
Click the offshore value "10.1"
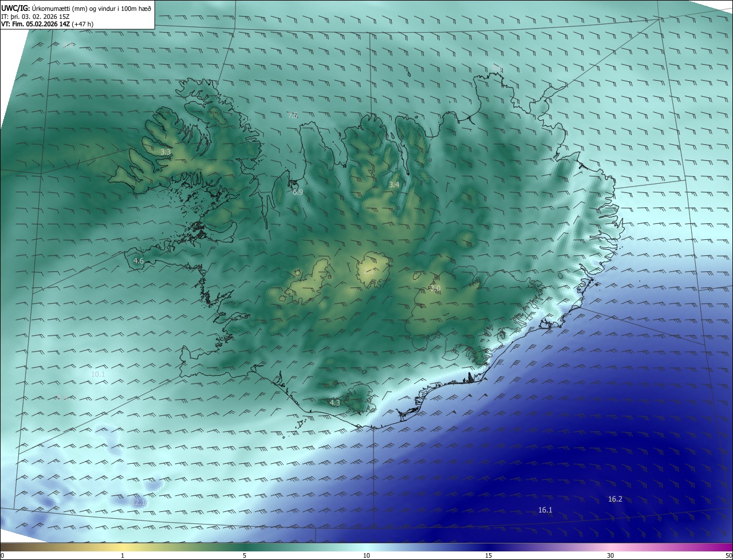point(98,374)
